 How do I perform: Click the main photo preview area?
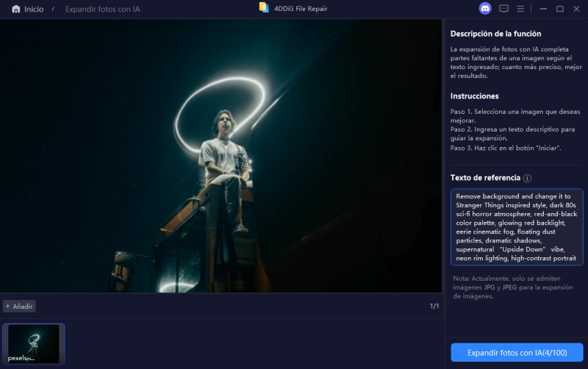220,156
